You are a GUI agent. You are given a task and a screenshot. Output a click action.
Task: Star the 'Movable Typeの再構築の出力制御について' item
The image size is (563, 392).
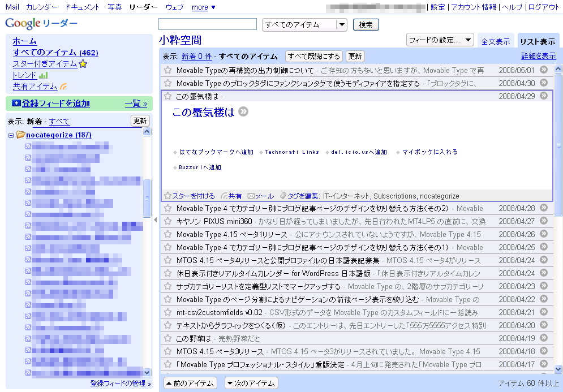pyautogui.click(x=167, y=70)
